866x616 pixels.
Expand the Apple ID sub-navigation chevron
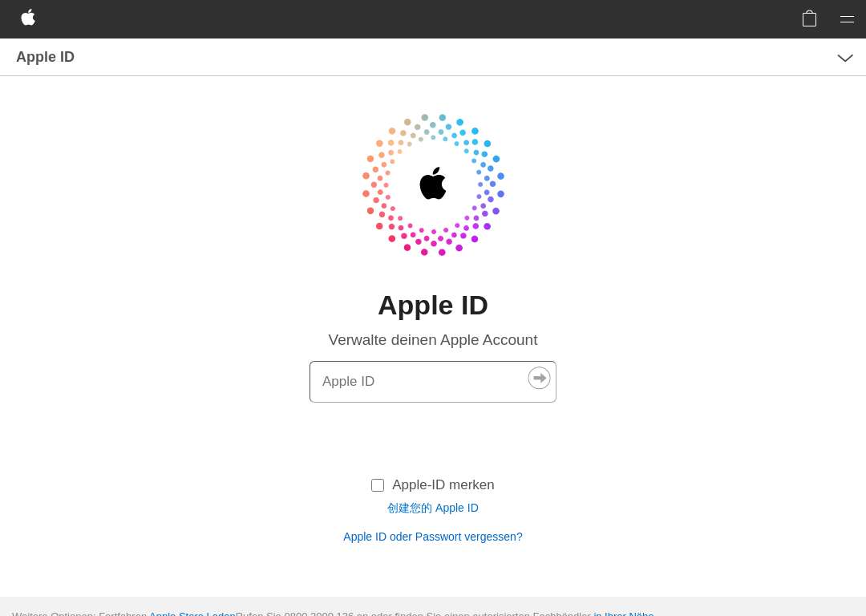click(845, 58)
